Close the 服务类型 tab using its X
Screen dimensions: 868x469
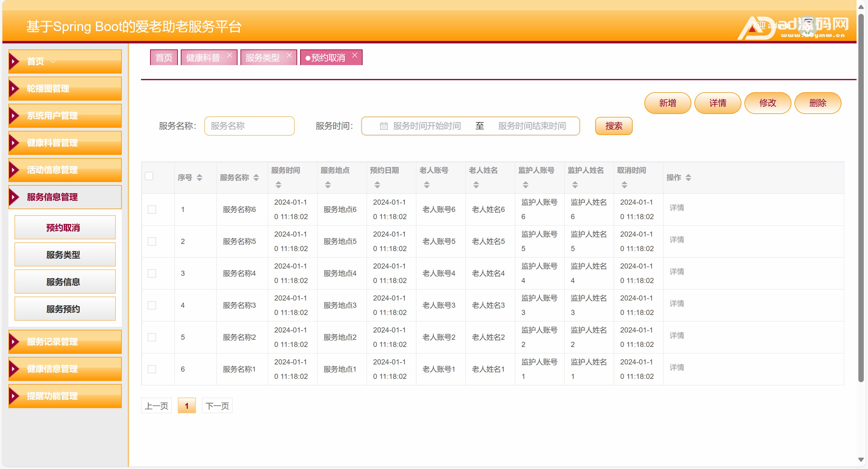289,55
